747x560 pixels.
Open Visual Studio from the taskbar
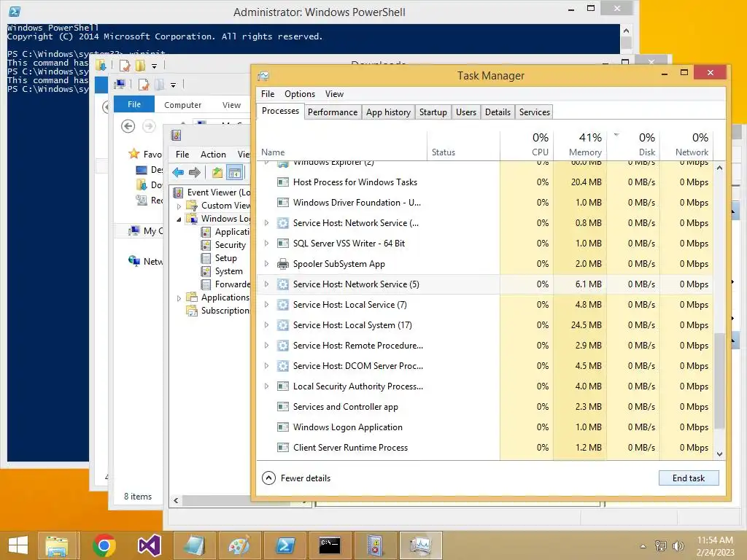point(150,545)
